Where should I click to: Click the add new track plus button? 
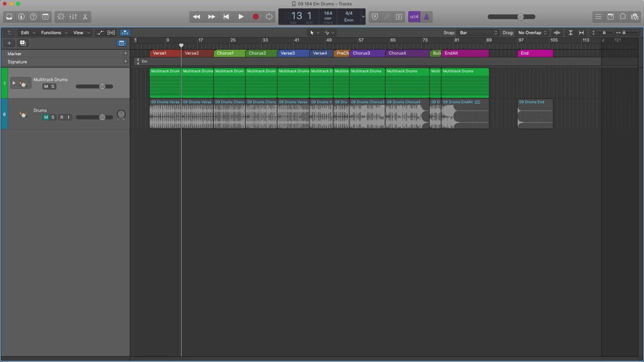click(x=9, y=43)
